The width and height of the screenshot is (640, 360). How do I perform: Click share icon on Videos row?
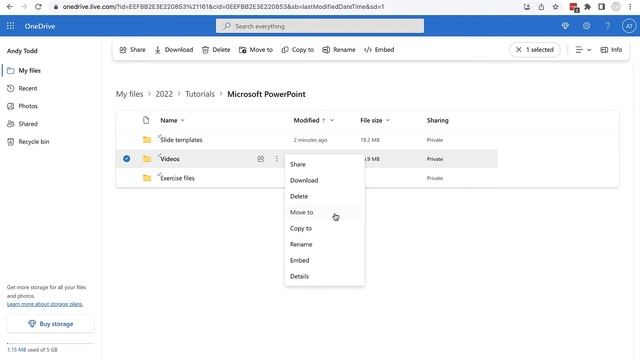click(x=260, y=159)
